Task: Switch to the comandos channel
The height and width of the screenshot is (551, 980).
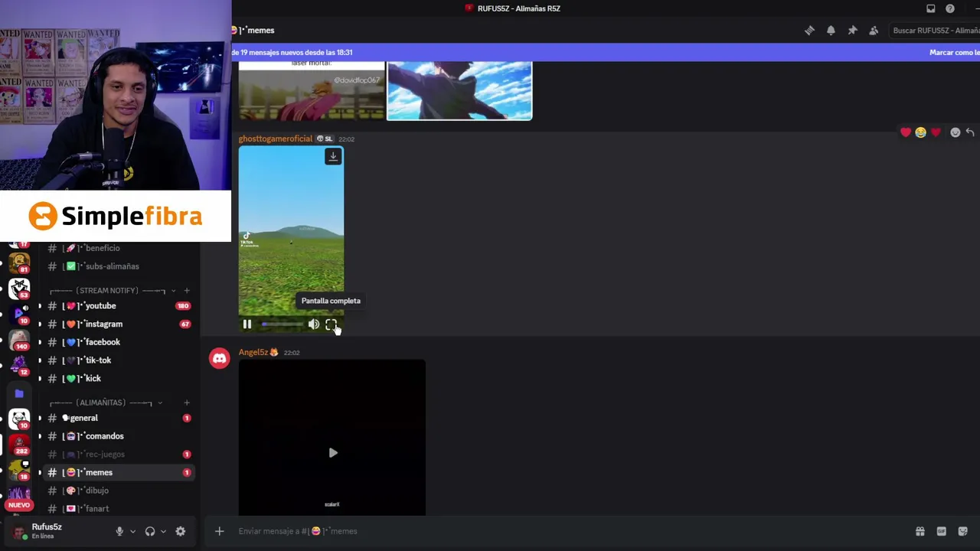Action: (119, 436)
